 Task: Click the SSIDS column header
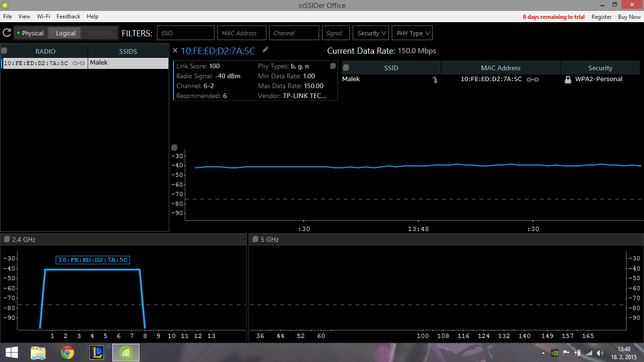click(128, 51)
